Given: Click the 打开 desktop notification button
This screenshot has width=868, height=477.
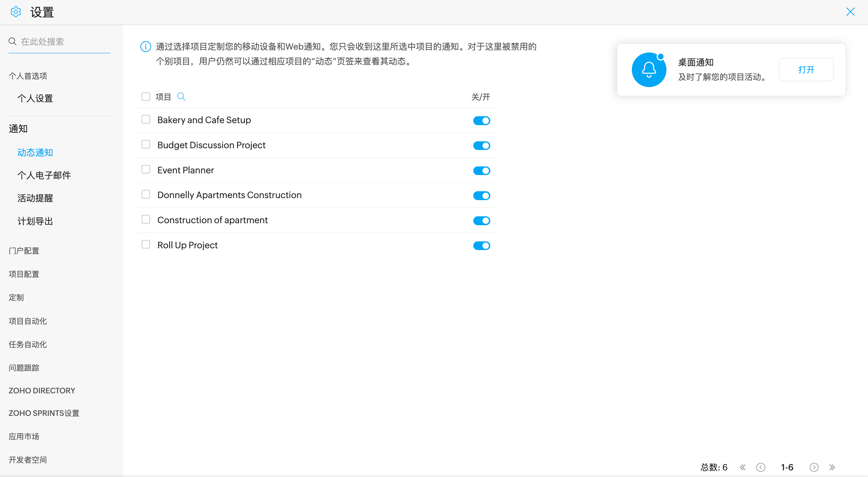Looking at the screenshot, I should (x=806, y=70).
